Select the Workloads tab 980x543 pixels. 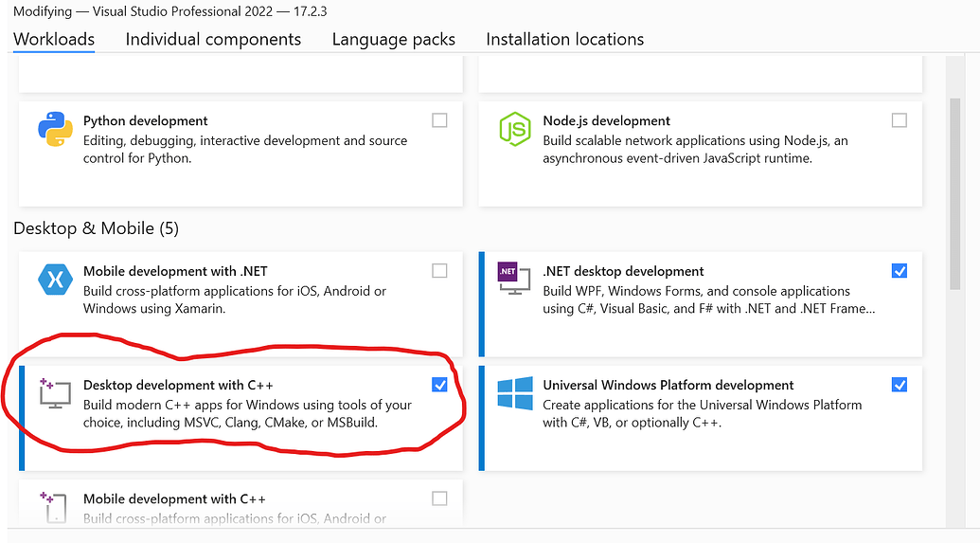tap(54, 39)
